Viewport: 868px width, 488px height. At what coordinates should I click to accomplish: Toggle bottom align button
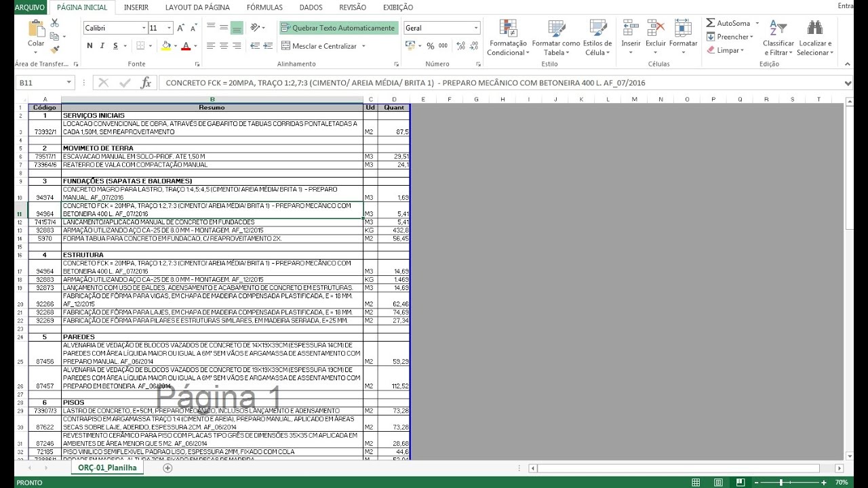click(236, 28)
